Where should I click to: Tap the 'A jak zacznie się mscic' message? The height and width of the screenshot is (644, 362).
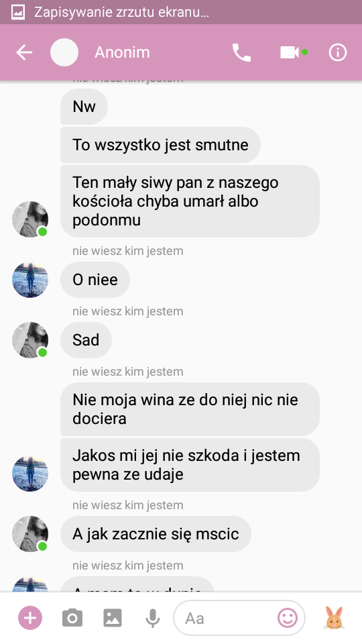pos(156,534)
